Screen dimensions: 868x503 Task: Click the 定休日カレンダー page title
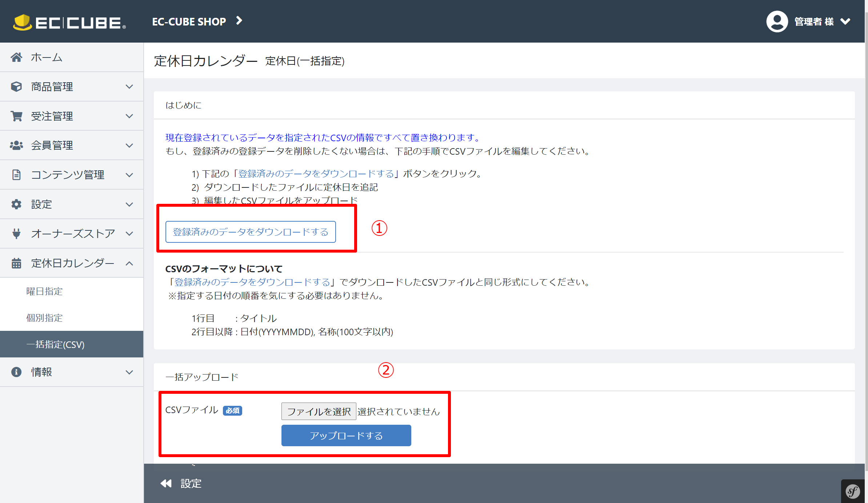206,61
